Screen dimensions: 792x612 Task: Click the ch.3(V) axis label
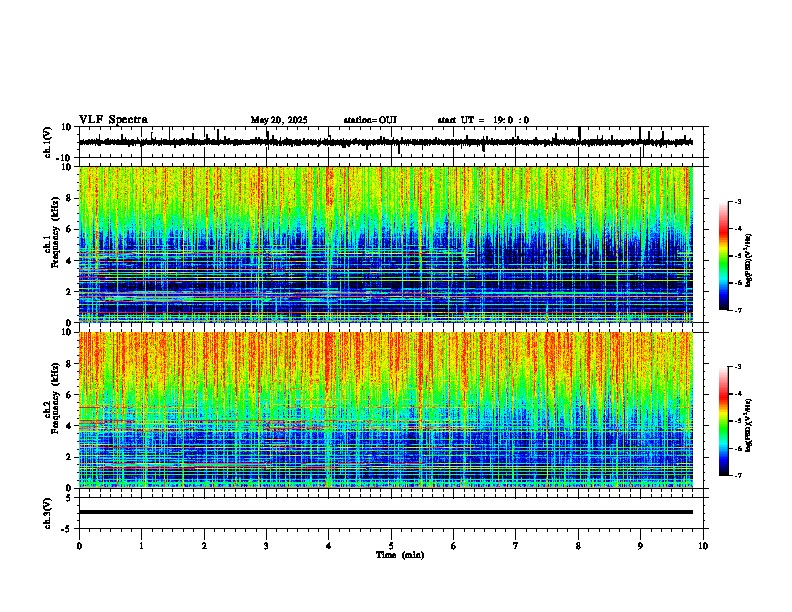pos(48,513)
